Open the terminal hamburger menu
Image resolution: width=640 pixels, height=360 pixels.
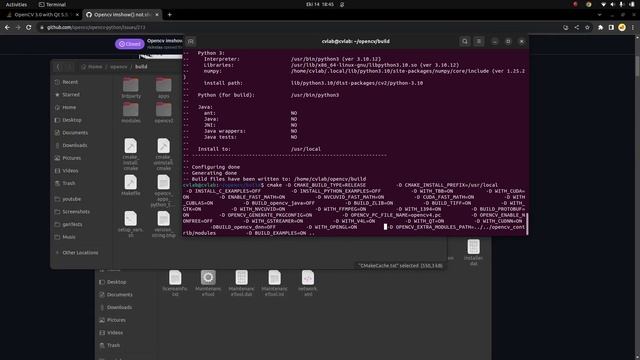tap(479, 41)
